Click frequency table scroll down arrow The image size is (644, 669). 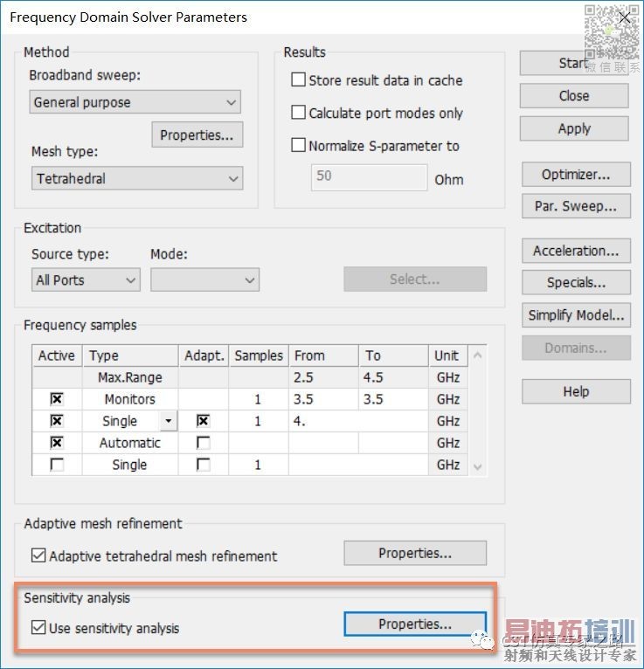pos(478,466)
